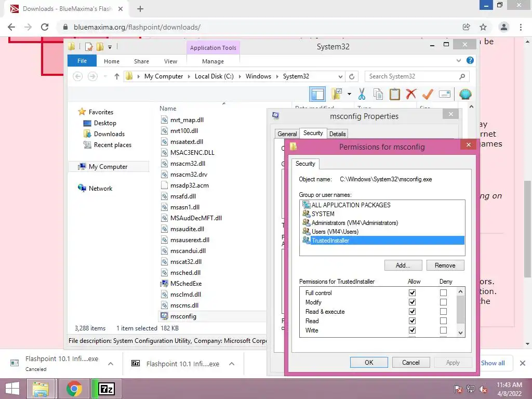
Task: Open 7-Zip from the taskbar
Action: click(106, 389)
